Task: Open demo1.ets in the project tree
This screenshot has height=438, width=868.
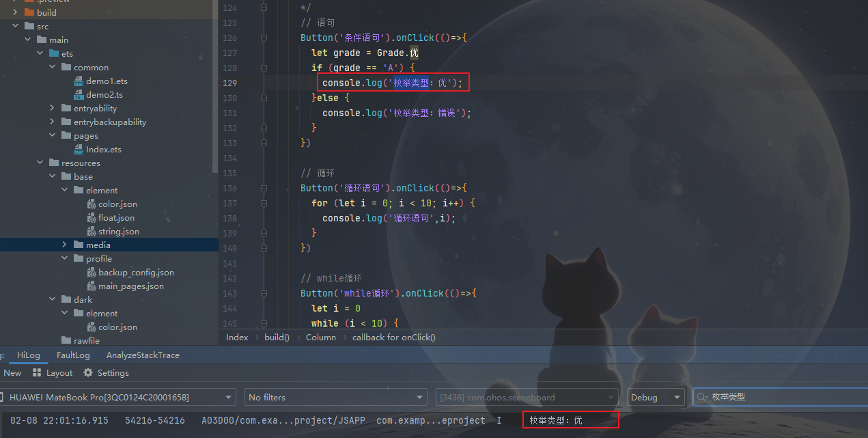Action: (107, 81)
